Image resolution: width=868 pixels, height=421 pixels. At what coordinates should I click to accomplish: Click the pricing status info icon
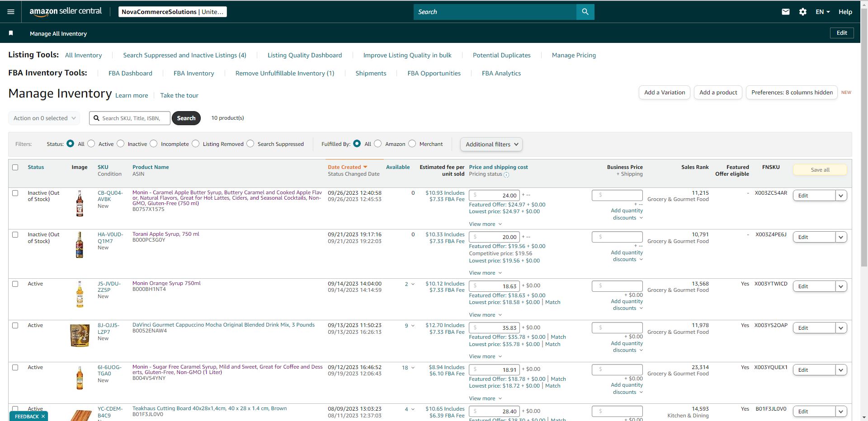click(506, 175)
